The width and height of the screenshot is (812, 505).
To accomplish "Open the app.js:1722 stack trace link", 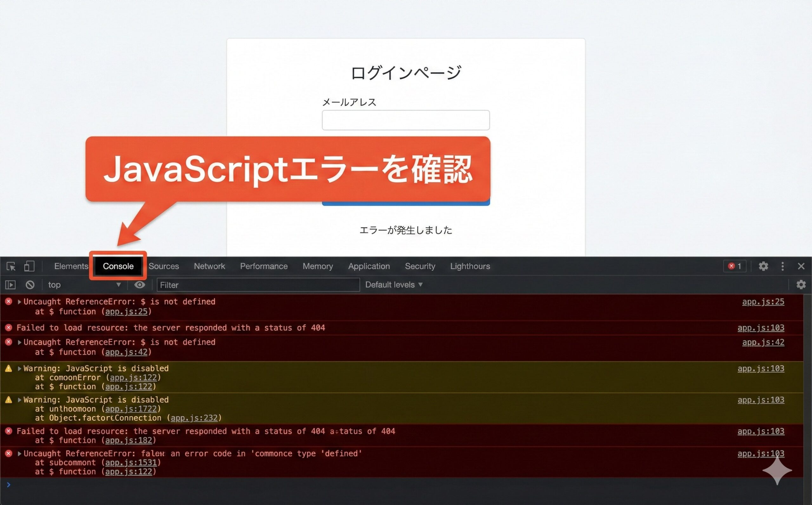I will coord(131,409).
